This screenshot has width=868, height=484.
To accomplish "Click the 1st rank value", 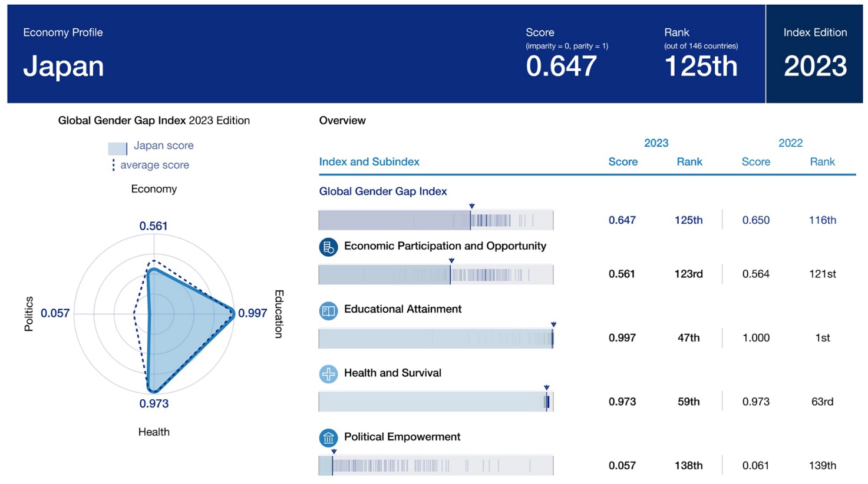I will coord(823,338).
